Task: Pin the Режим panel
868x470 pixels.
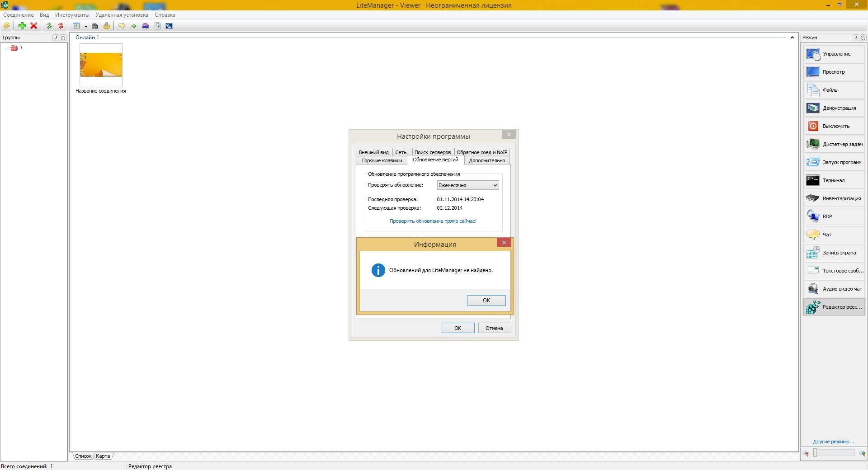Action: click(856, 38)
